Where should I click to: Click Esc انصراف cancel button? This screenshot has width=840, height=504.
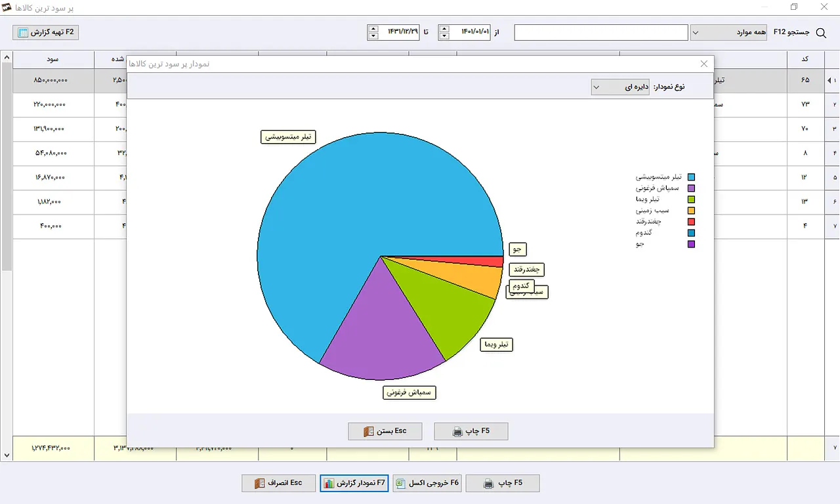coord(278,483)
